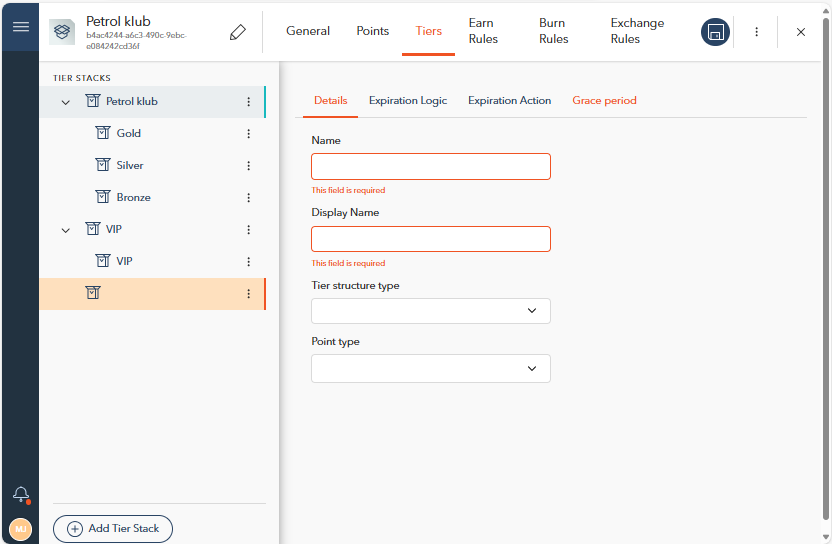
Task: Open options menu for VIP child tier
Action: [248, 262]
